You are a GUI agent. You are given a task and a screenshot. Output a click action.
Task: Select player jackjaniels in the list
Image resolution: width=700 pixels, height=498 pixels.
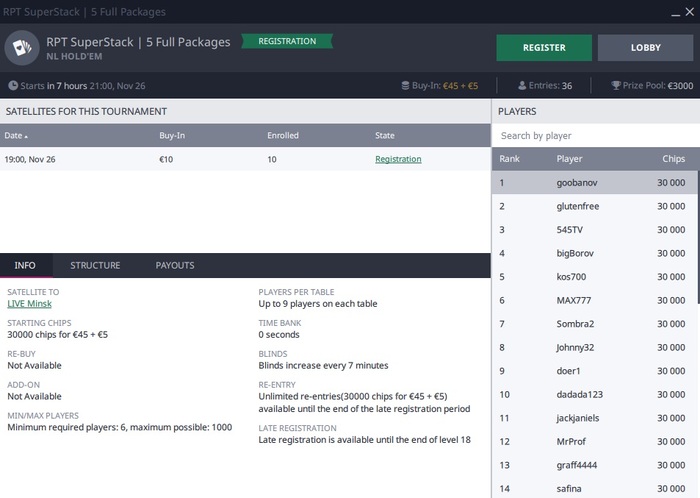coord(594,418)
